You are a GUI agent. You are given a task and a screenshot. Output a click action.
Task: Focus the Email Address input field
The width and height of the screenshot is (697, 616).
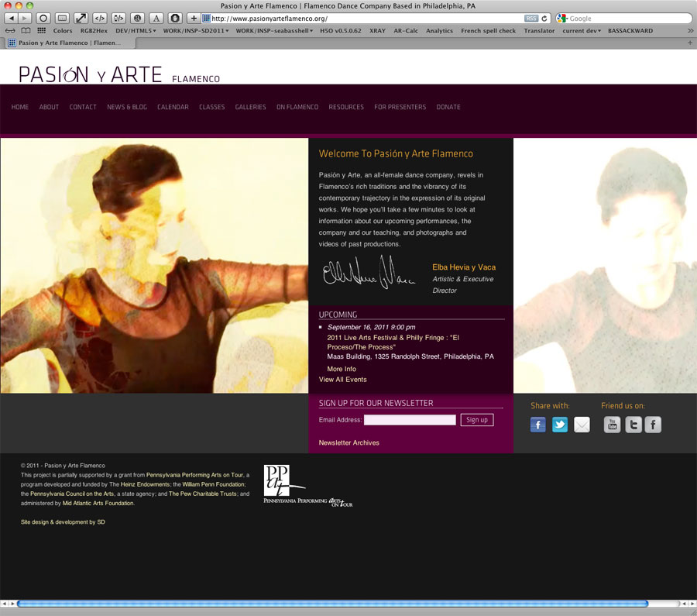click(410, 420)
